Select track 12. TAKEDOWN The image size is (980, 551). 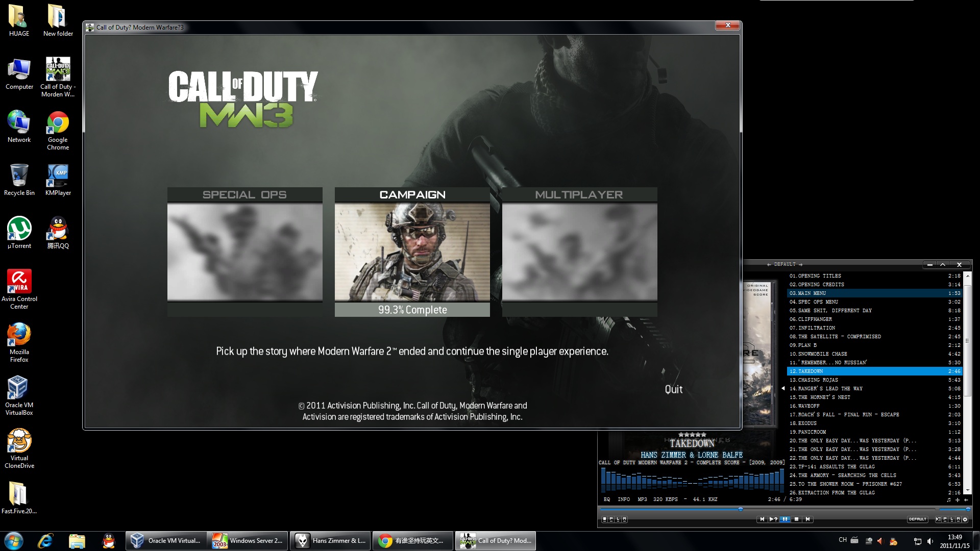875,371
